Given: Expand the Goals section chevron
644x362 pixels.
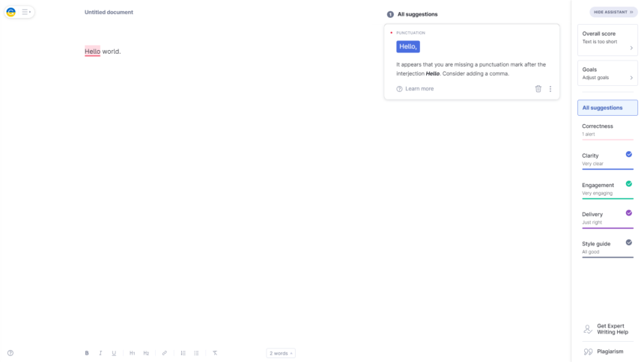Looking at the screenshot, I should tap(631, 78).
